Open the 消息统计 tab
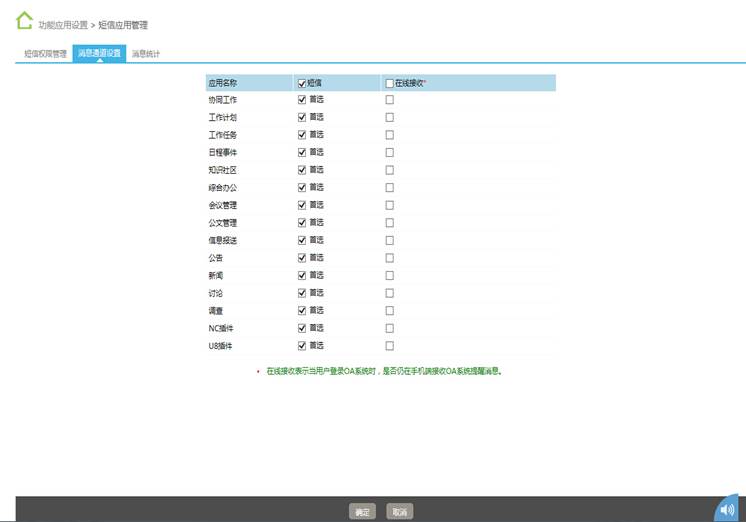Image resolution: width=746 pixels, height=522 pixels. tap(146, 54)
